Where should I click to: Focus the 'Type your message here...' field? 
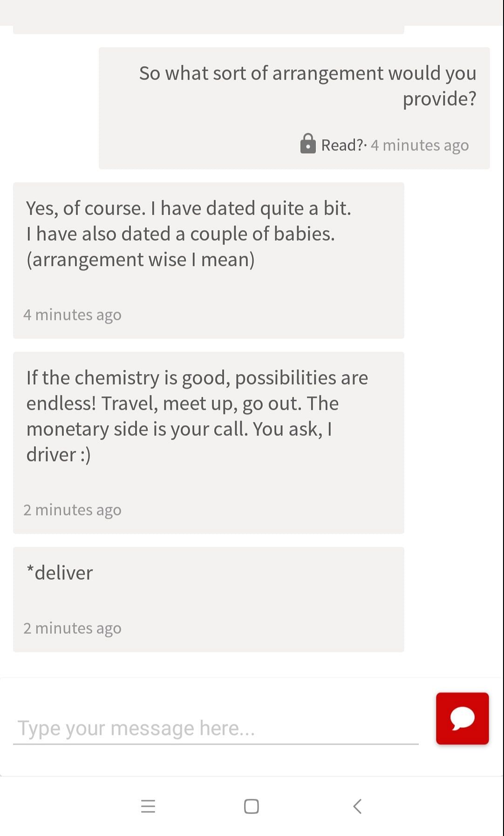tap(216, 728)
